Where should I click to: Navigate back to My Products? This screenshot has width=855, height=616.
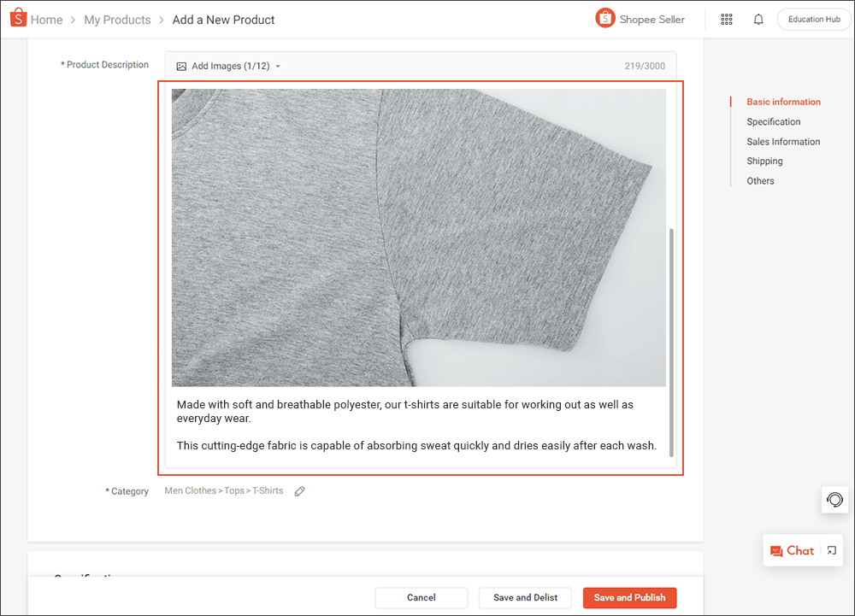coord(117,19)
